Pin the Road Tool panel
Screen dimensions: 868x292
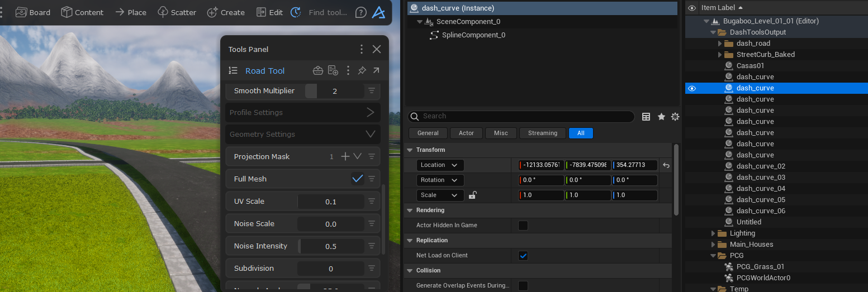pyautogui.click(x=362, y=70)
